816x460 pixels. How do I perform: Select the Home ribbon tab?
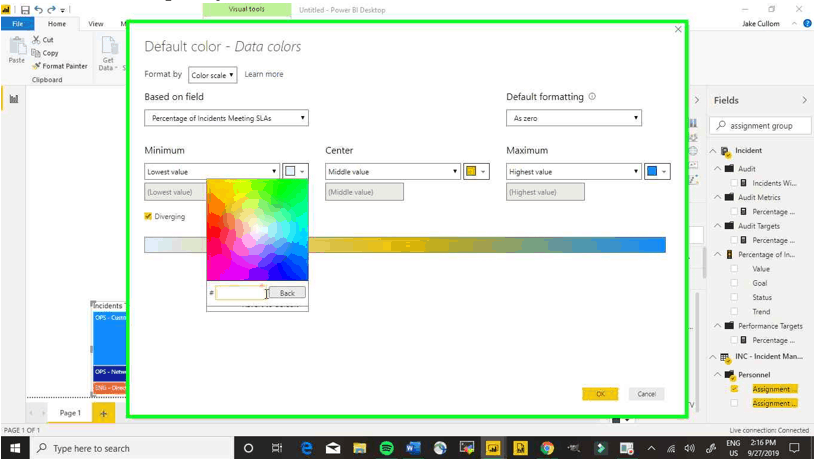[57, 23]
